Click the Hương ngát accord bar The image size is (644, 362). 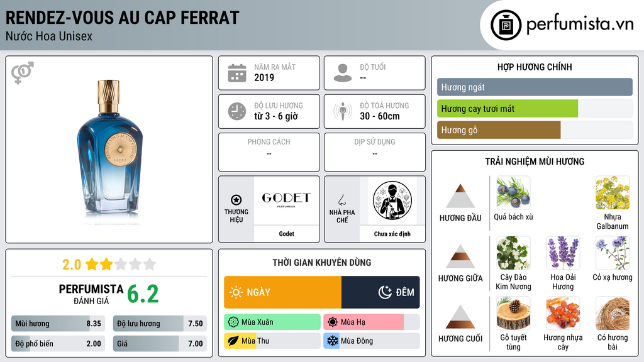[535, 87]
